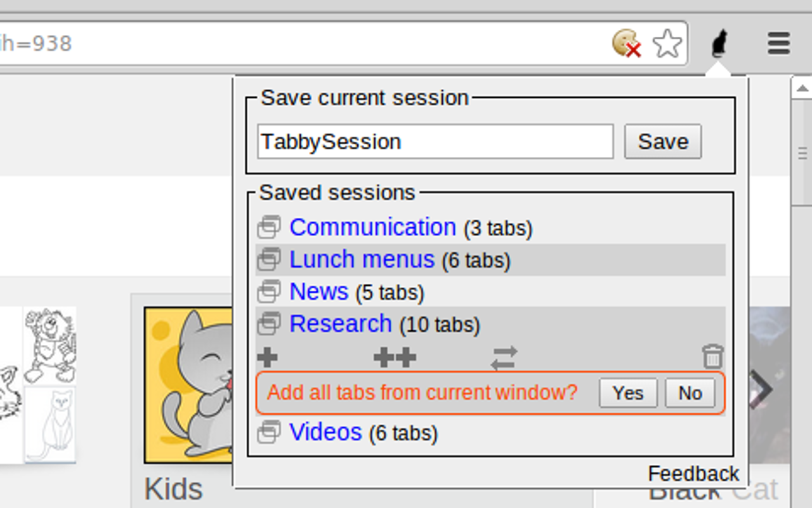Viewport: 812px width, 508px height.
Task: Open the Research saved session
Action: (341, 324)
